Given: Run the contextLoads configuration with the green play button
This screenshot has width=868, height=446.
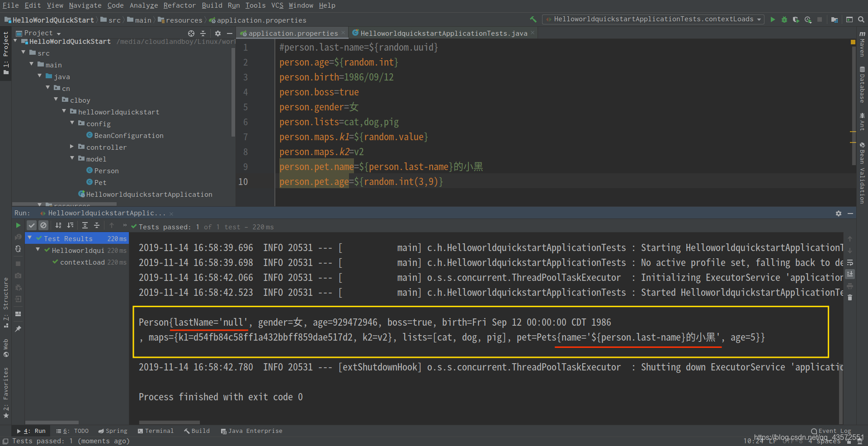Looking at the screenshot, I should [x=773, y=19].
